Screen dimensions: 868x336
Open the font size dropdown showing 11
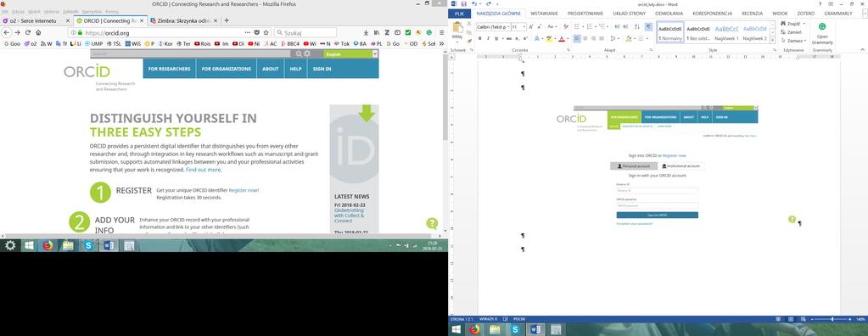click(x=524, y=26)
